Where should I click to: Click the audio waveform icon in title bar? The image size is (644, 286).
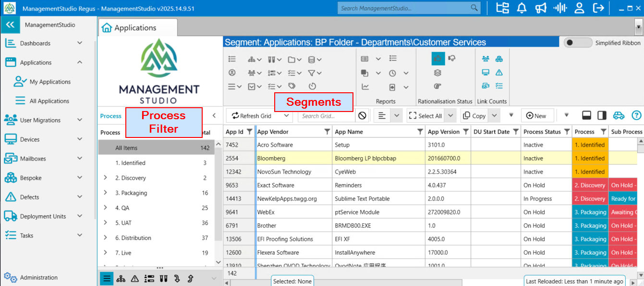click(x=560, y=8)
